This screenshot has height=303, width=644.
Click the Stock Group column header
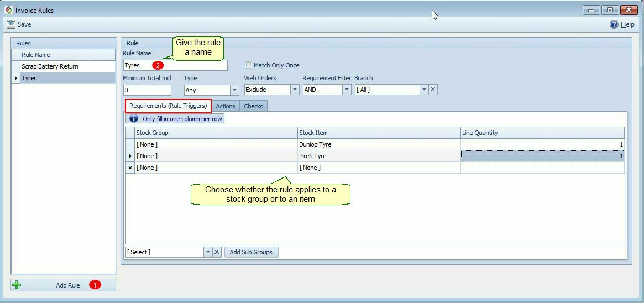pos(216,133)
